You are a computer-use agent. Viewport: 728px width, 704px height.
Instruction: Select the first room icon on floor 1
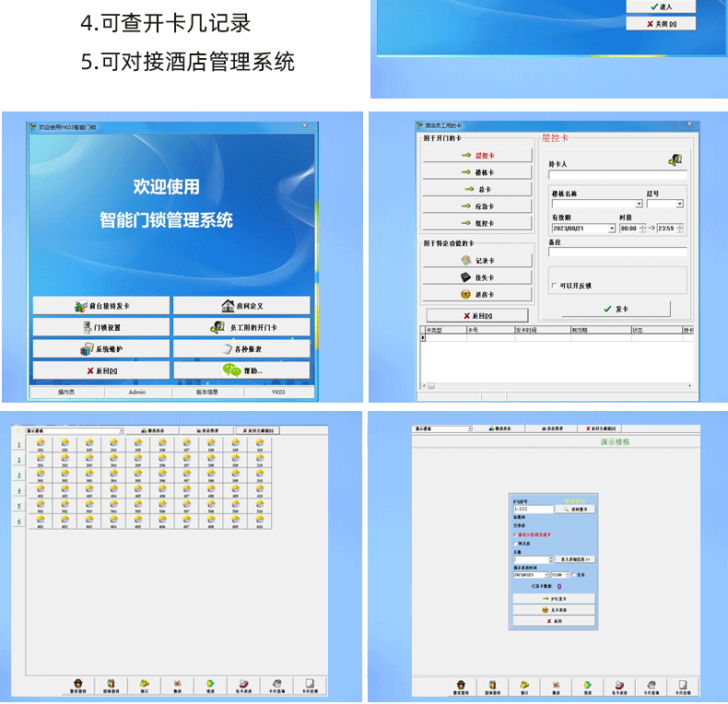pyautogui.click(x=41, y=445)
